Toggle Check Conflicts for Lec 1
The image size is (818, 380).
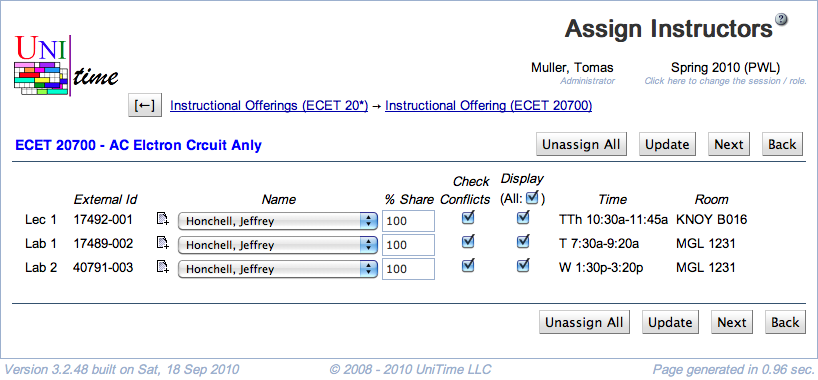(x=468, y=218)
